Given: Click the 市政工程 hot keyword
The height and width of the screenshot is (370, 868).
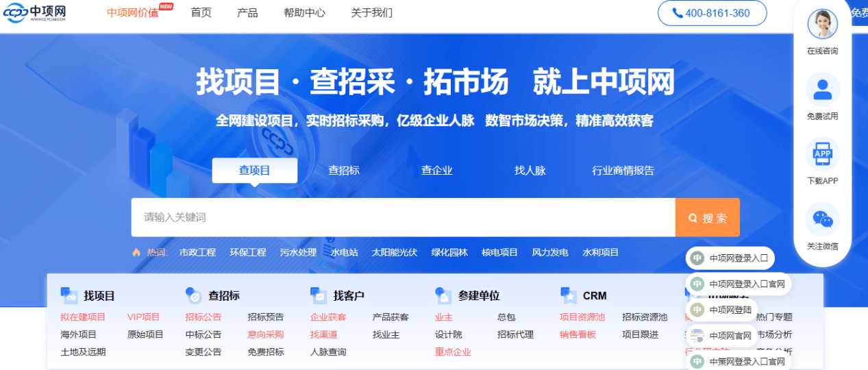Looking at the screenshot, I should tap(197, 252).
